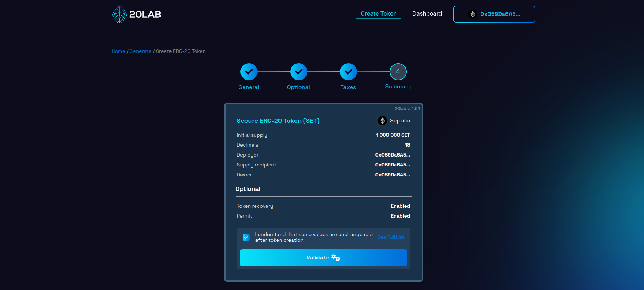This screenshot has height=290, width=644.
Task: Click the Summary step number 4 circle
Action: 398,72
